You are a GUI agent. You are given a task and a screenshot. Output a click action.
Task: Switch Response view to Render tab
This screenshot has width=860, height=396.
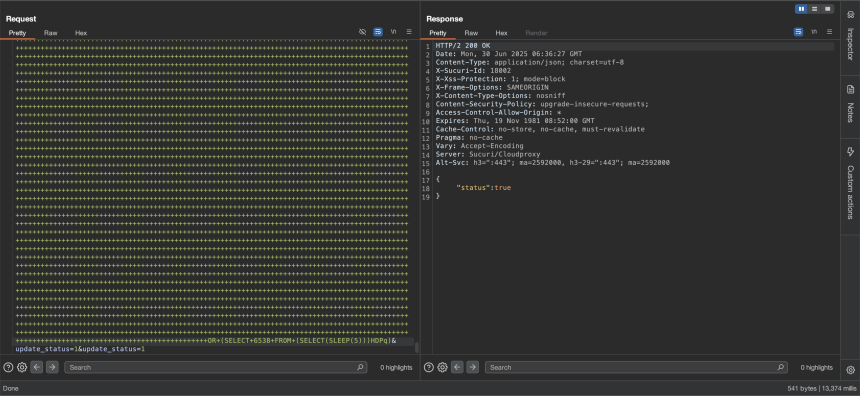(x=536, y=33)
